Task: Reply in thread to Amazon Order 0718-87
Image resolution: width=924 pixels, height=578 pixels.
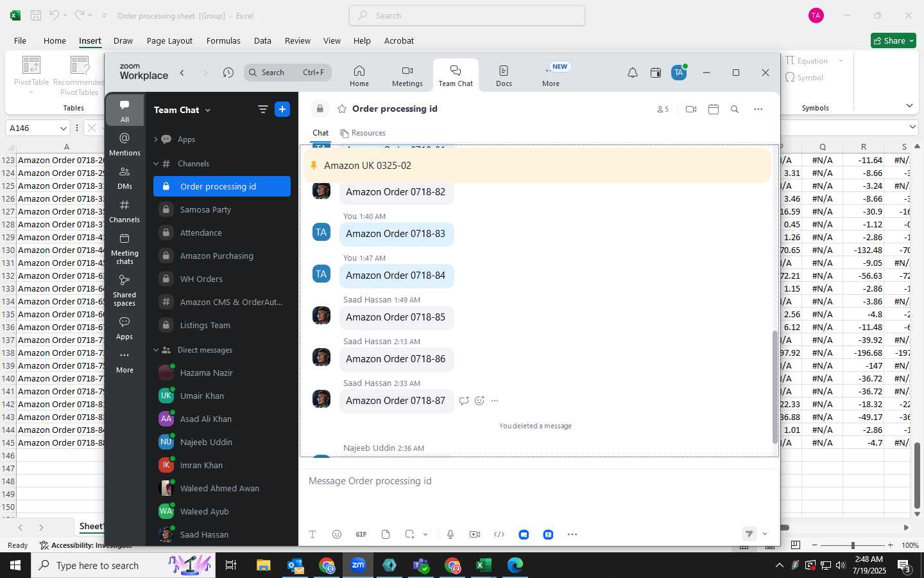Action: click(x=464, y=401)
